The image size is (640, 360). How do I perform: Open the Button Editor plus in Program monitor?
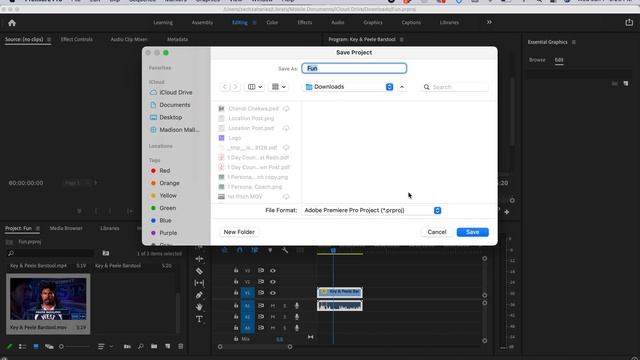coord(507,212)
